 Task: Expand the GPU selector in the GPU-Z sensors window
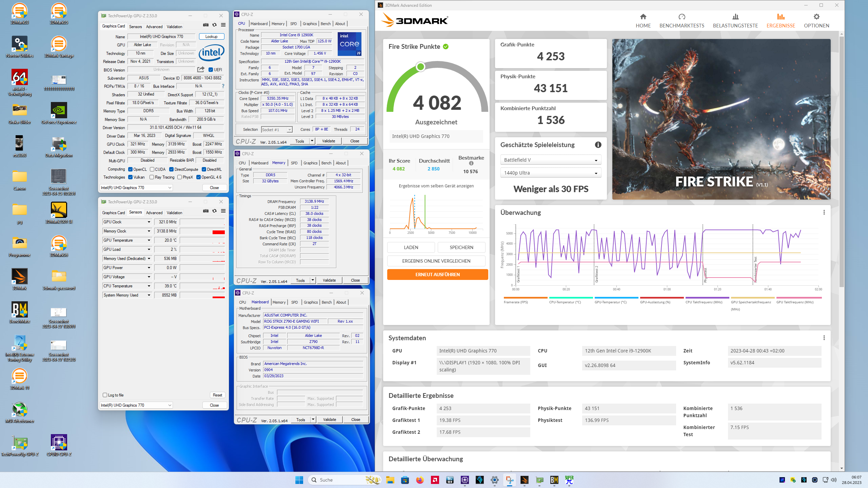pyautogui.click(x=136, y=405)
